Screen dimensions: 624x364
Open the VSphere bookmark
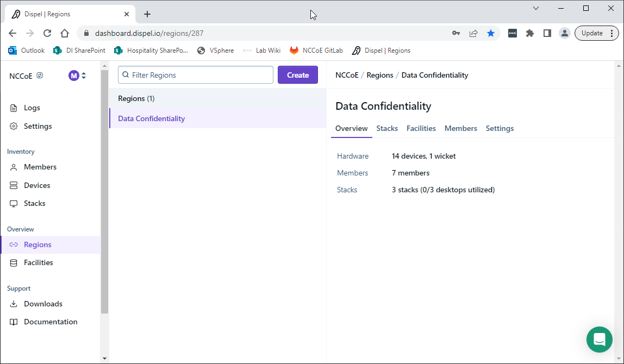coord(215,51)
